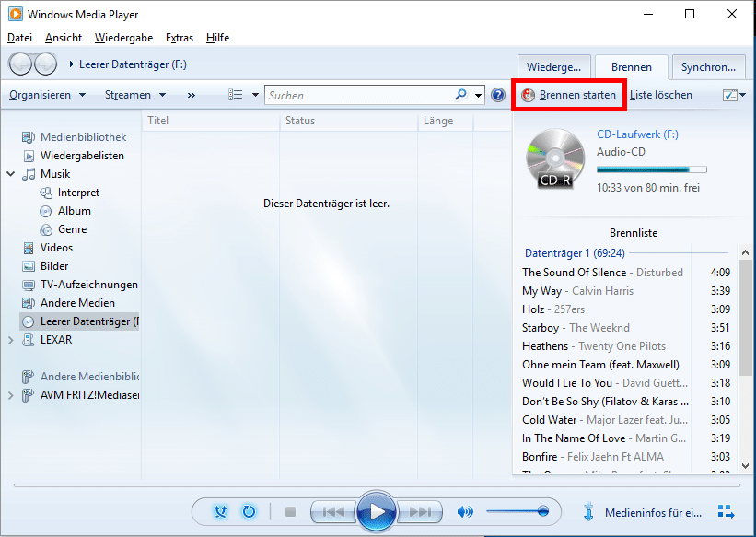Click the Medieninfos download arrow icon
Viewport: 756px width, 537px height.
[587, 512]
